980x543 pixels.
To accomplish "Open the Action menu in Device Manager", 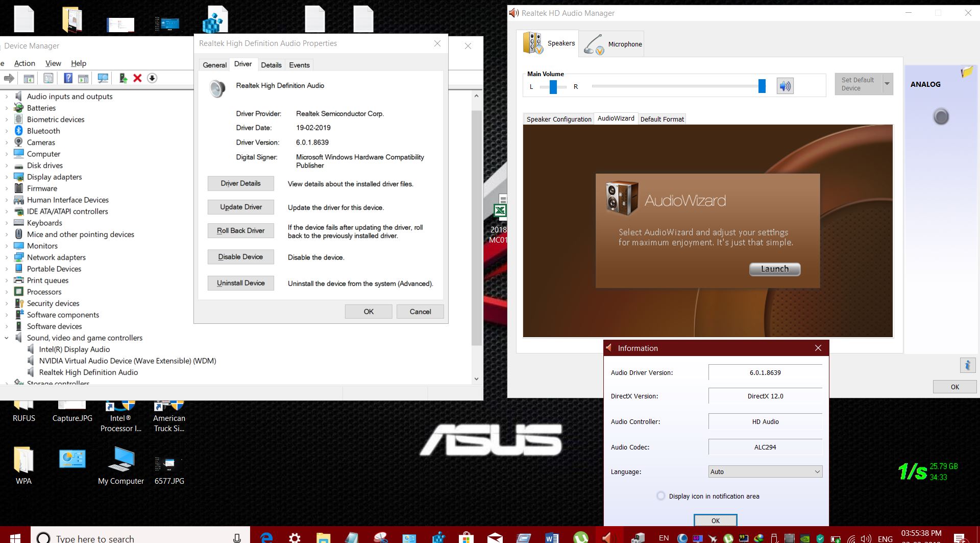I will pos(24,63).
